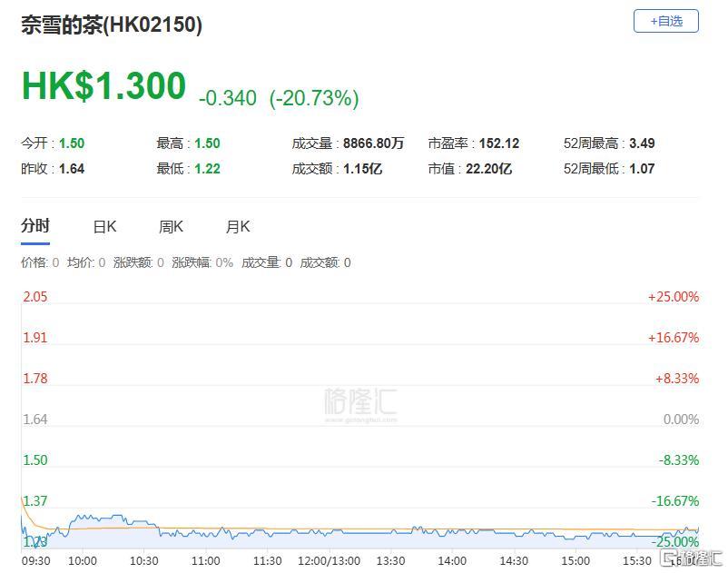The height and width of the screenshot is (573, 728).
Task: Click the 价格 readout above the chart
Action: tap(40, 262)
